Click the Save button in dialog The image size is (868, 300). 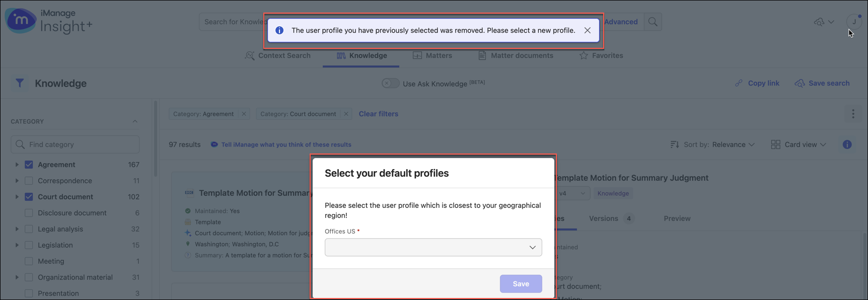[x=521, y=284]
